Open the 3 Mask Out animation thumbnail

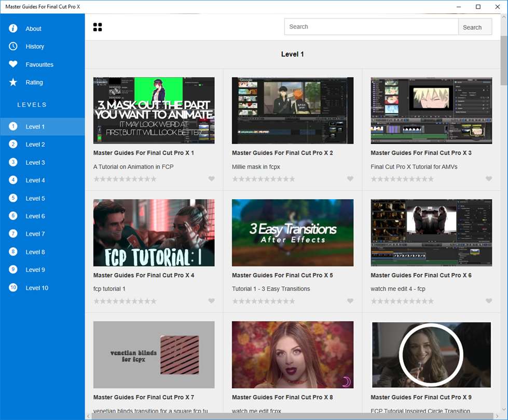tap(154, 110)
